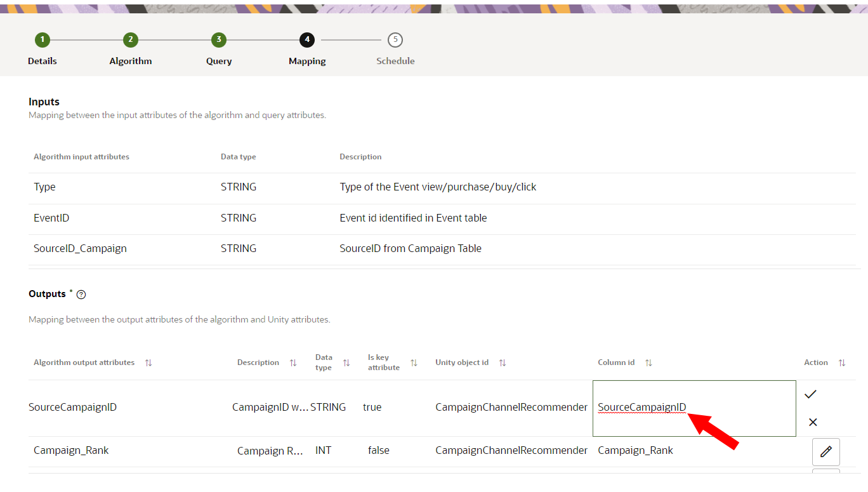Click CampaignChannelRecommender in the Campaign_Rank row

(x=511, y=451)
